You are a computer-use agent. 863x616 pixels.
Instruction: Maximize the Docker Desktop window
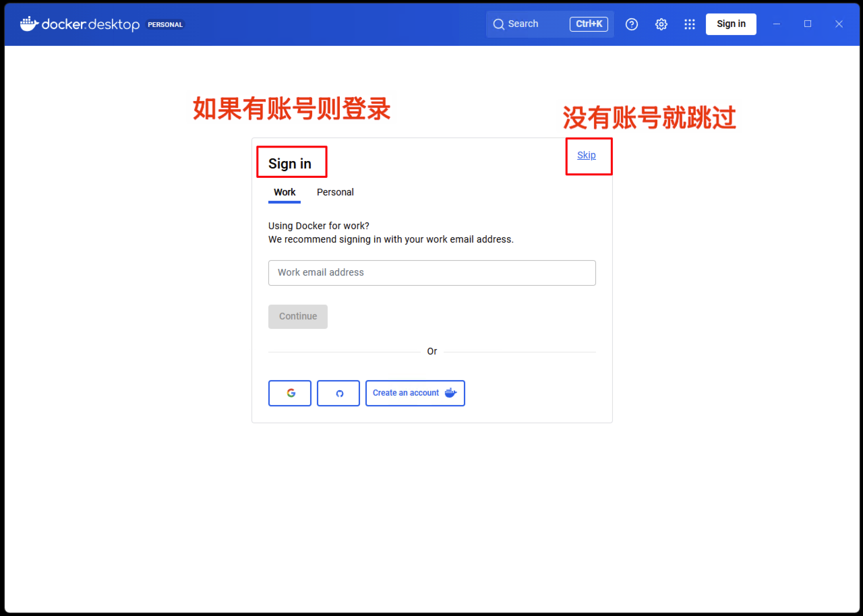808,24
